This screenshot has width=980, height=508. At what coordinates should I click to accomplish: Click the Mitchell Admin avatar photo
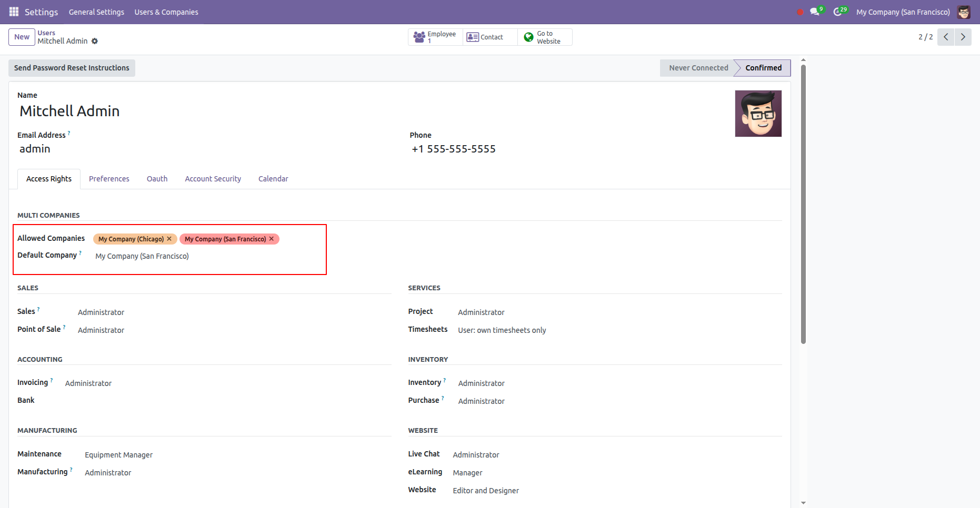click(758, 114)
